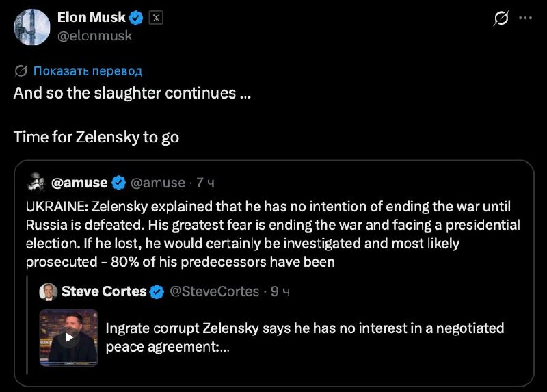Screen dimensions: 547x392
Task: Open the Steve Cortes account name
Action: coord(104,291)
